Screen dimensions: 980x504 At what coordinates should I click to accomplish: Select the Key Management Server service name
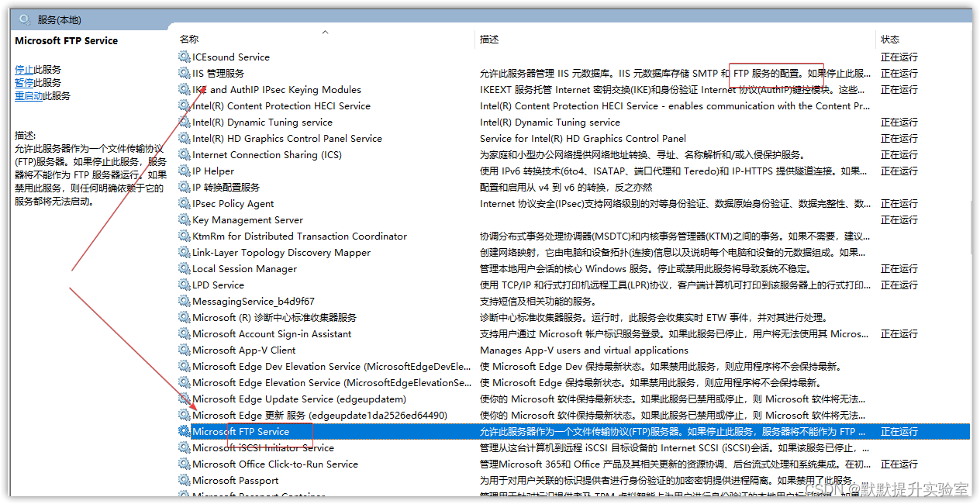tap(247, 219)
